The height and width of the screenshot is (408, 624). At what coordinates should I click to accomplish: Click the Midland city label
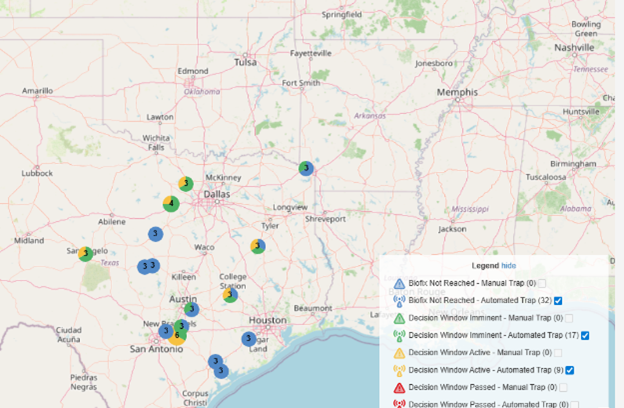[29, 240]
